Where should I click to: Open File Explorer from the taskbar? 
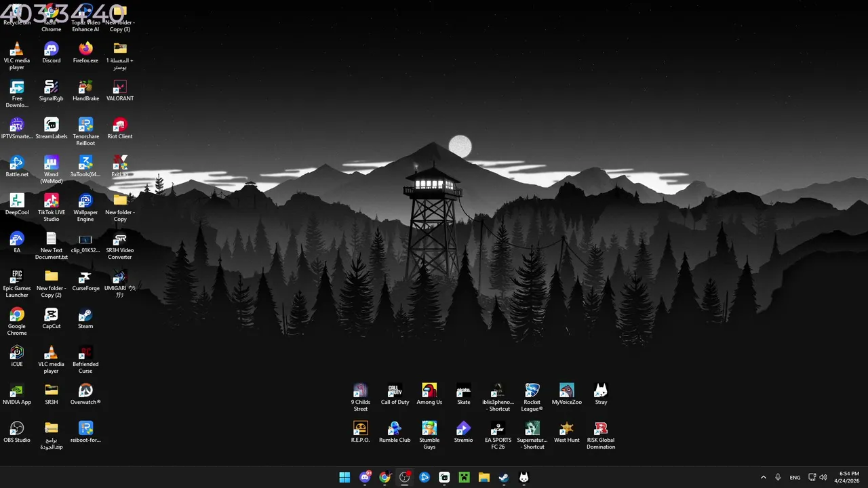[484, 477]
